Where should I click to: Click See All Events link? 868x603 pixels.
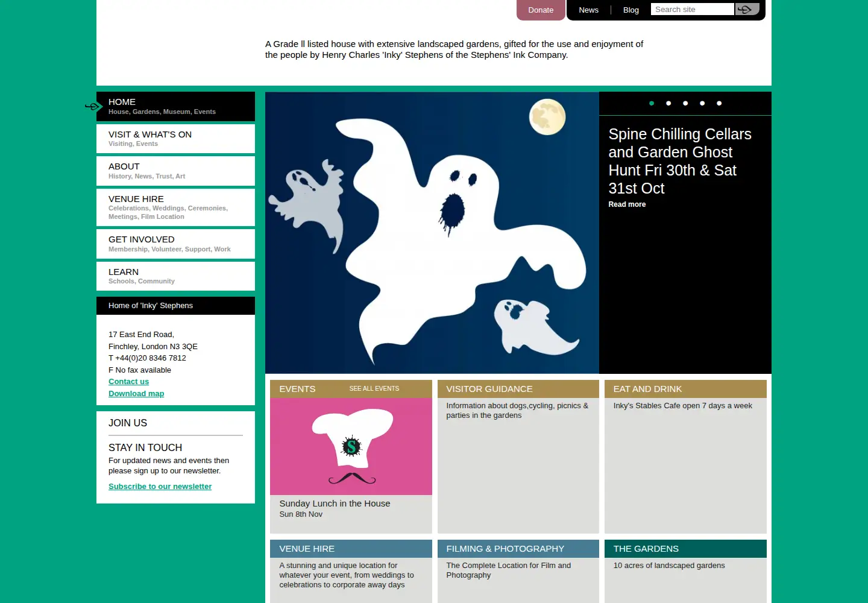pyautogui.click(x=374, y=389)
